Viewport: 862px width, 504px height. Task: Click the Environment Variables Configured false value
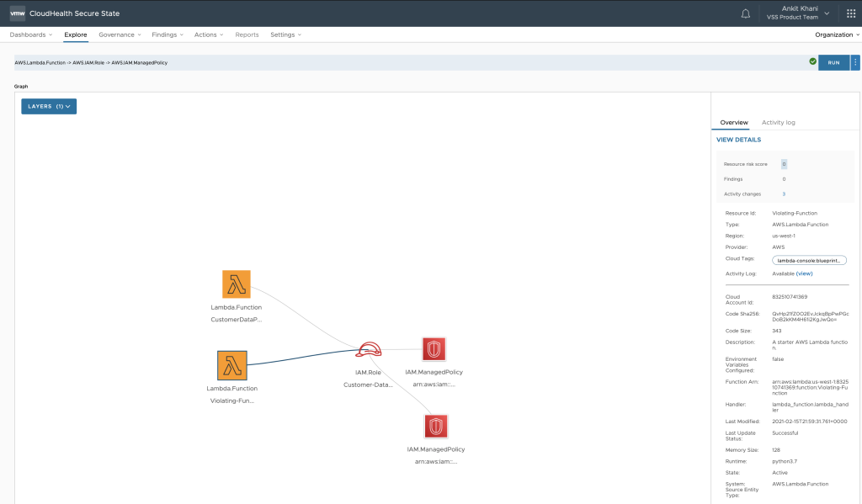point(778,359)
